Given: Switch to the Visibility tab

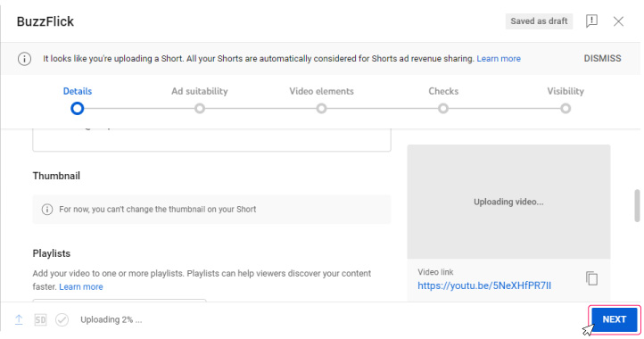Looking at the screenshot, I should point(566,91).
